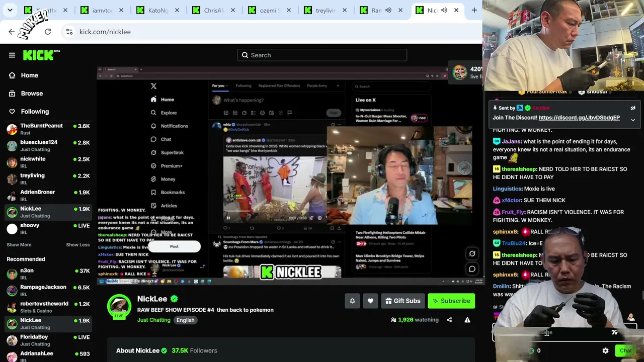Open bluesclues124 channel from Following list

coord(48,146)
